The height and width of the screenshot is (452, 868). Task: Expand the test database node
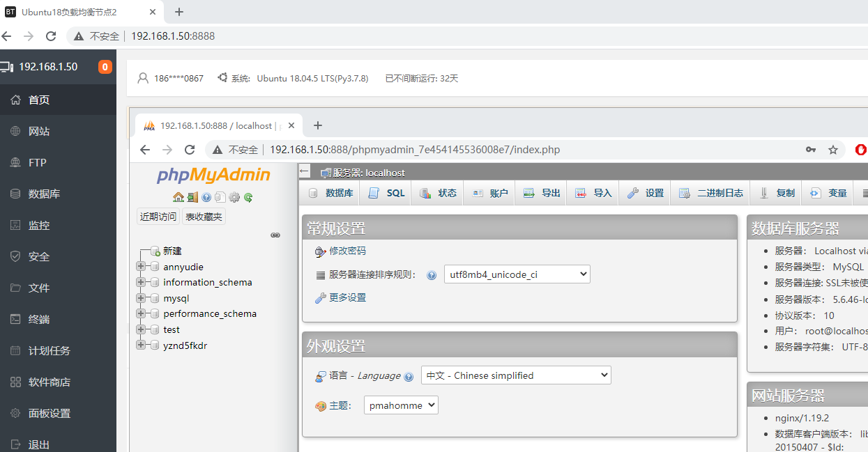[141, 329]
